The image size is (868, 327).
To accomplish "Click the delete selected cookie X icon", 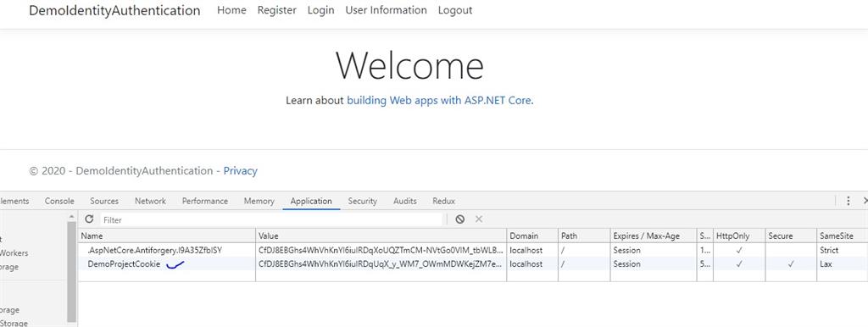I will click(x=479, y=219).
